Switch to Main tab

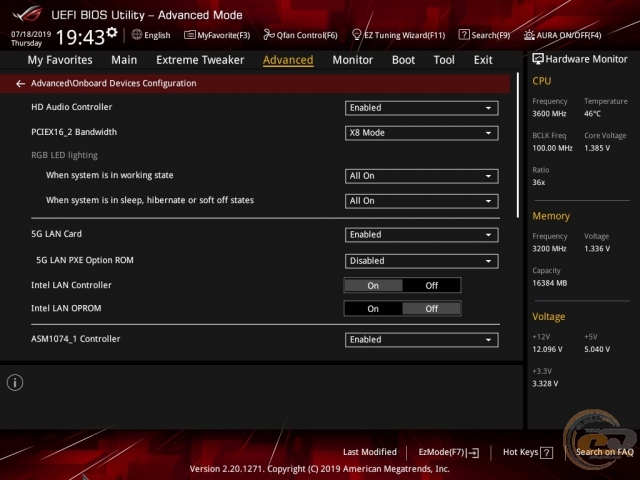124,60
